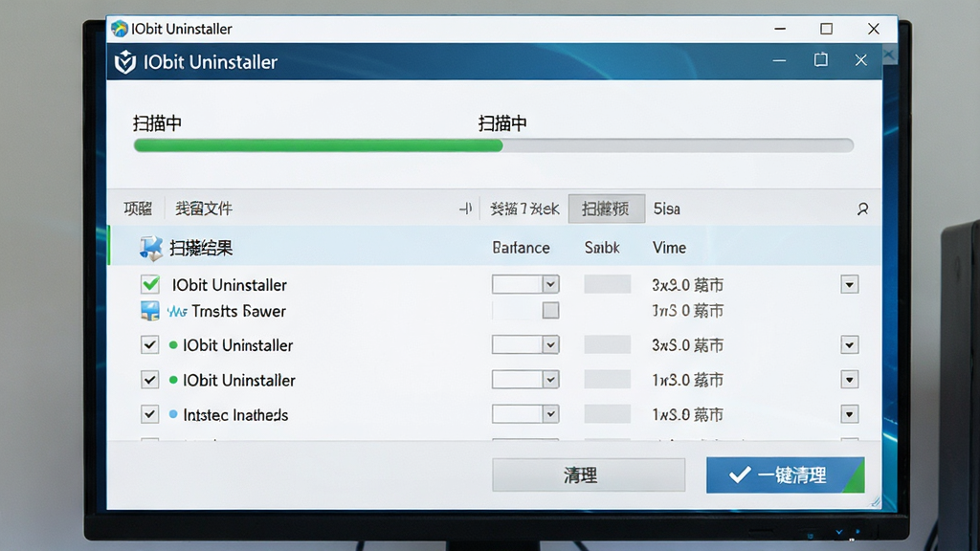Switch to the 我留文件 tab

tap(204, 209)
